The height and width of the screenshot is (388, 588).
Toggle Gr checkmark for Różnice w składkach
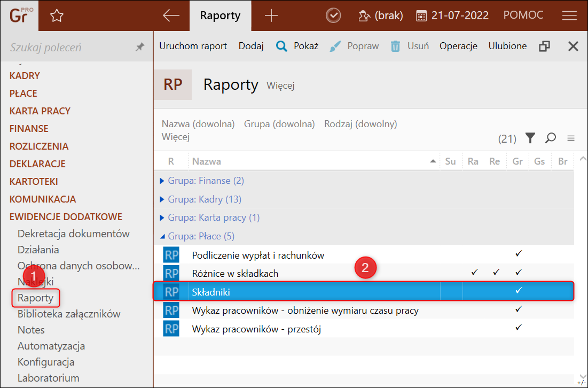518,273
